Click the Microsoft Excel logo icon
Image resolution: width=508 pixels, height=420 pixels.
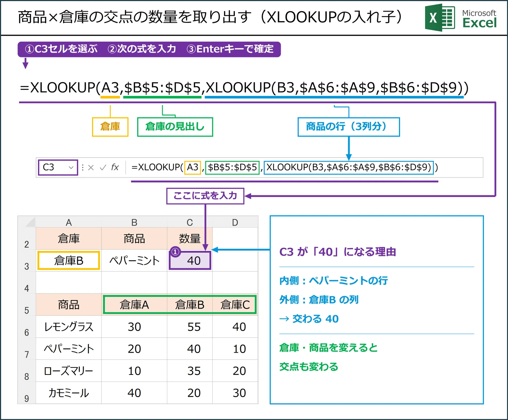tap(440, 18)
